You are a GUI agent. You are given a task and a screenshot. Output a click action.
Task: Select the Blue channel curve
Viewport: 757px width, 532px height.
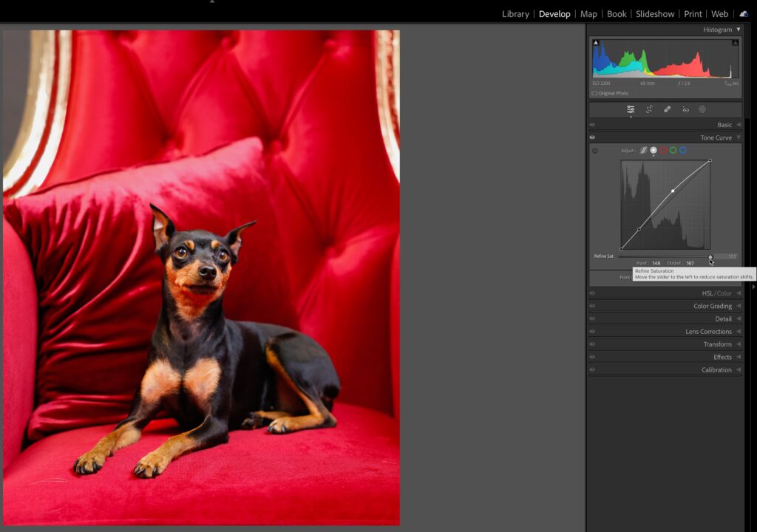682,150
